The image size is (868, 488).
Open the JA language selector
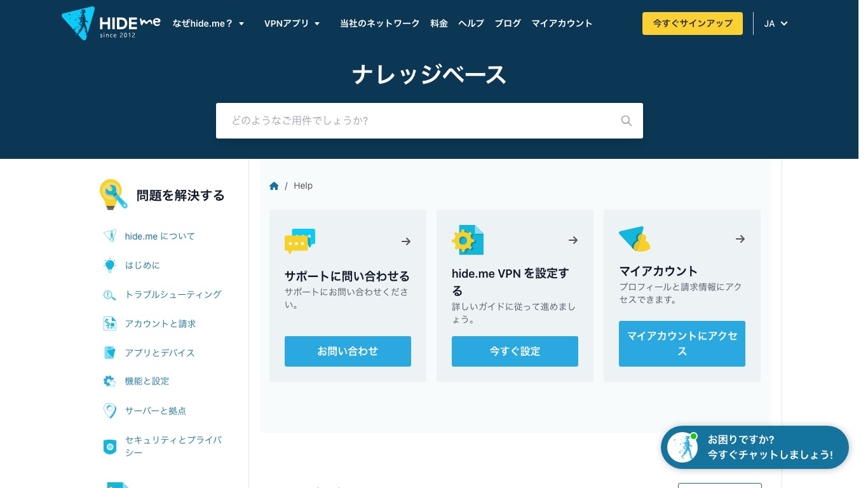(x=776, y=24)
